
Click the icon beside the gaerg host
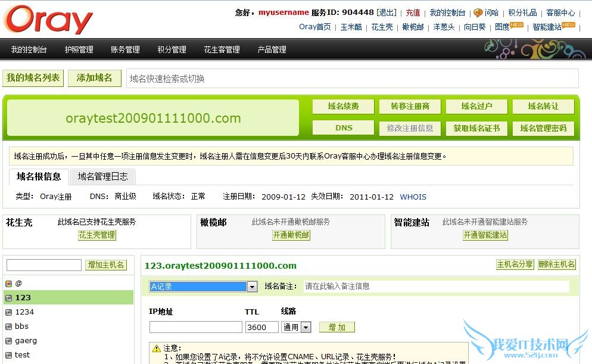pyautogui.click(x=9, y=341)
